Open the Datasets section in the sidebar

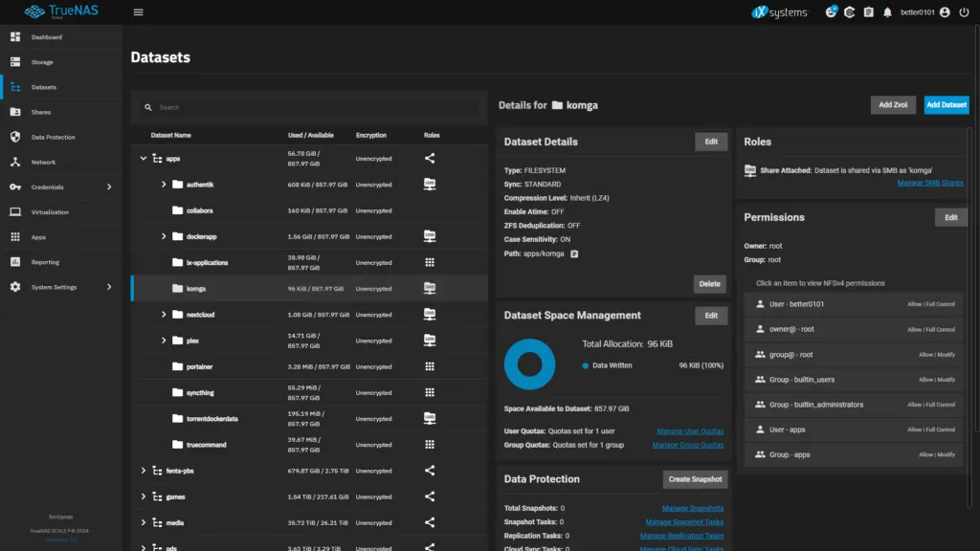[x=46, y=86]
